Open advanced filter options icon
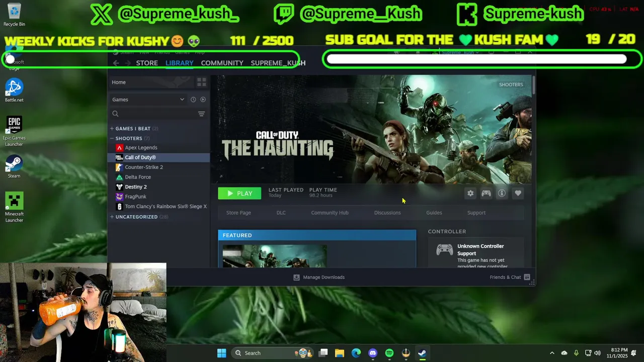Screen dimensions: 644x362 (x=201, y=114)
